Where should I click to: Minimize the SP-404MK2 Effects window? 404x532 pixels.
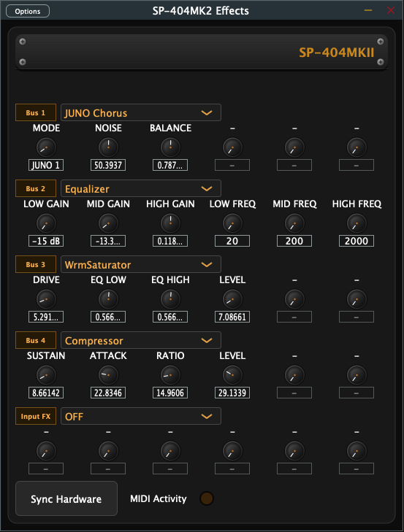click(x=368, y=10)
